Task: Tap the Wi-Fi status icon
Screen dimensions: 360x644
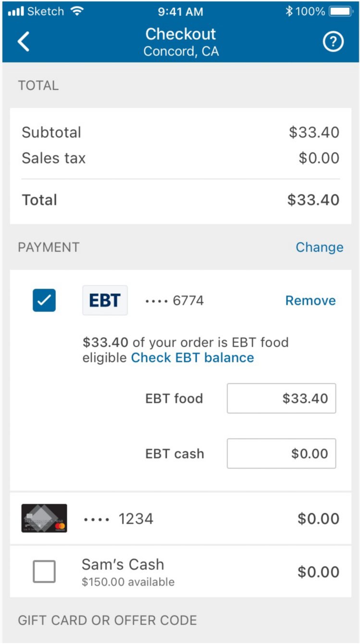Action: click(x=77, y=11)
